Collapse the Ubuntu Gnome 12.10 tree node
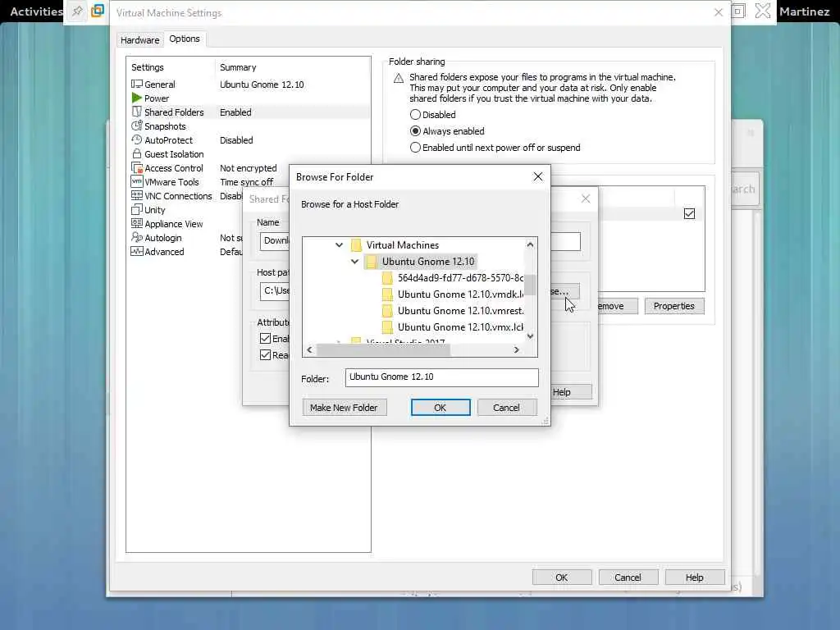The image size is (840, 630). tap(354, 262)
